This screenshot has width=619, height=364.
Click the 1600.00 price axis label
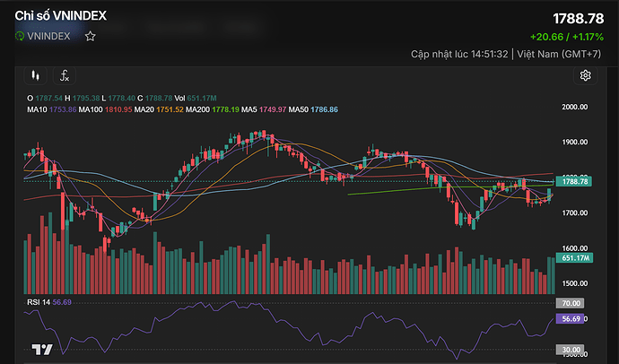pyautogui.click(x=575, y=248)
